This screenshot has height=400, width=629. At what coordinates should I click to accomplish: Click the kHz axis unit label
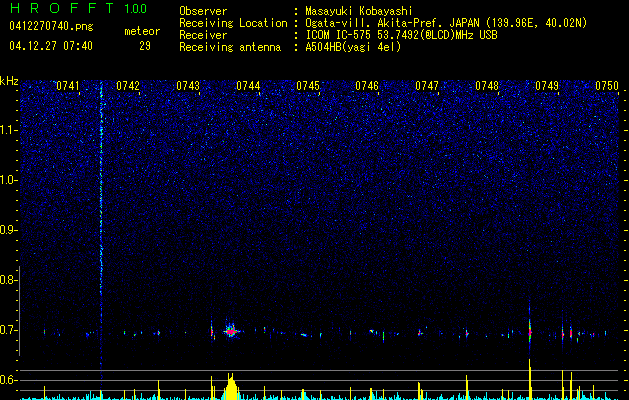9,81
